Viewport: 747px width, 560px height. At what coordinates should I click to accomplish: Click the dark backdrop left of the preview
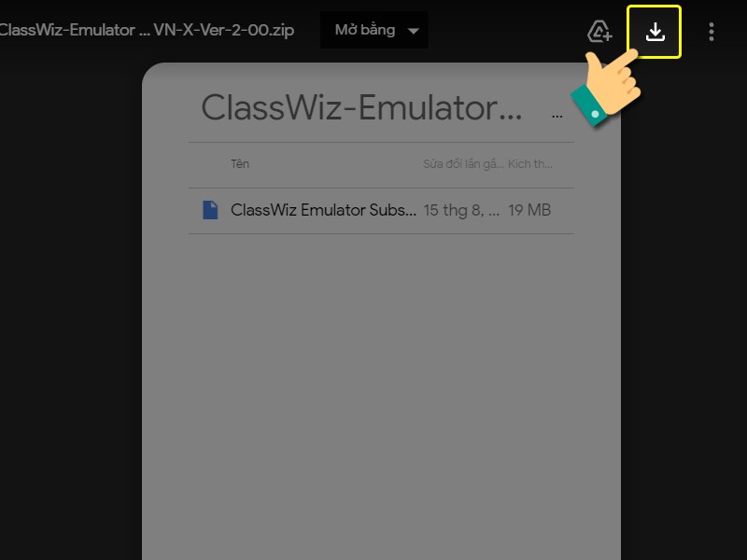tap(71, 305)
